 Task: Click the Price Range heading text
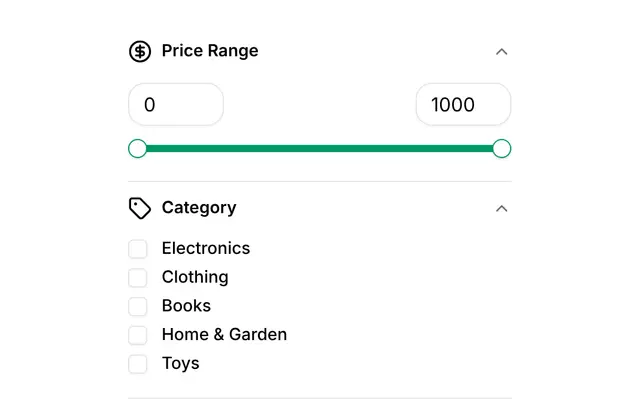coord(210,51)
